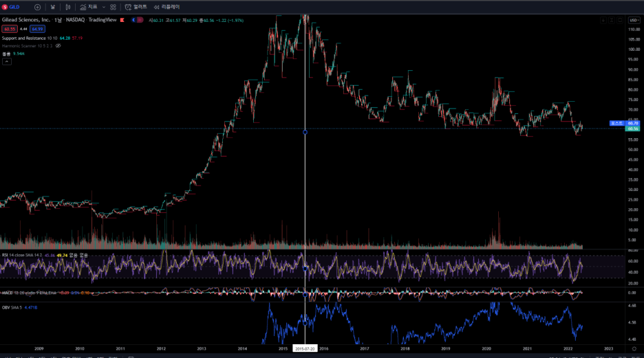644x358 pixels.
Task: Create alert with 얼러트 button
Action: pos(136,7)
